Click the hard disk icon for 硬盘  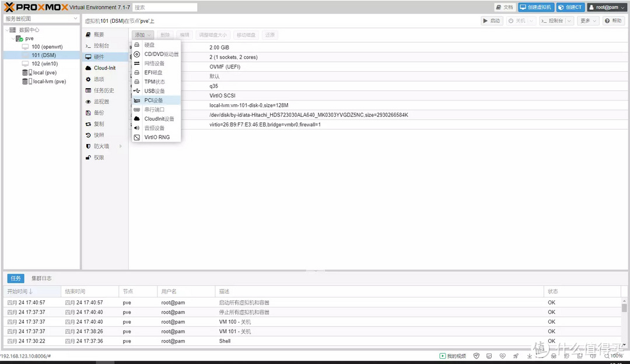[x=136, y=44]
